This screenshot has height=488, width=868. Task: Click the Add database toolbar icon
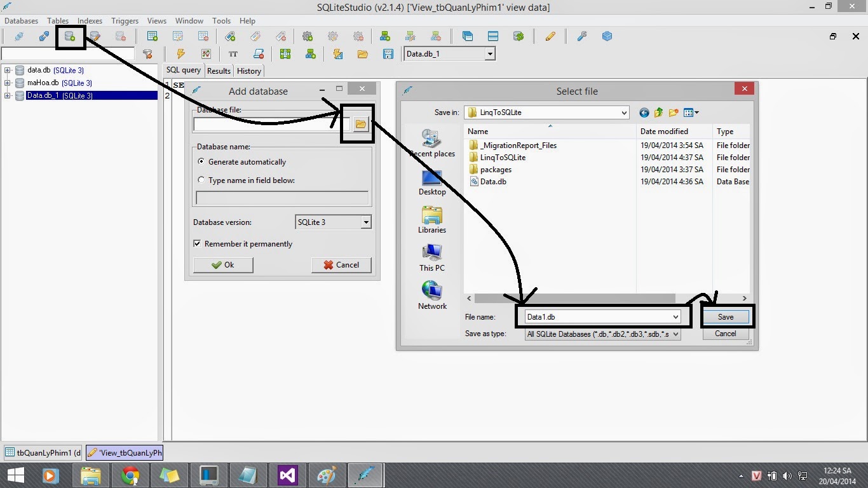tap(70, 37)
